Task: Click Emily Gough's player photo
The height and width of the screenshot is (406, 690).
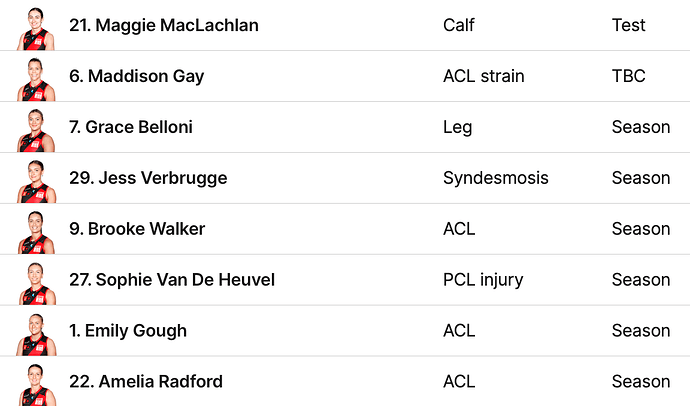Action: [35, 333]
